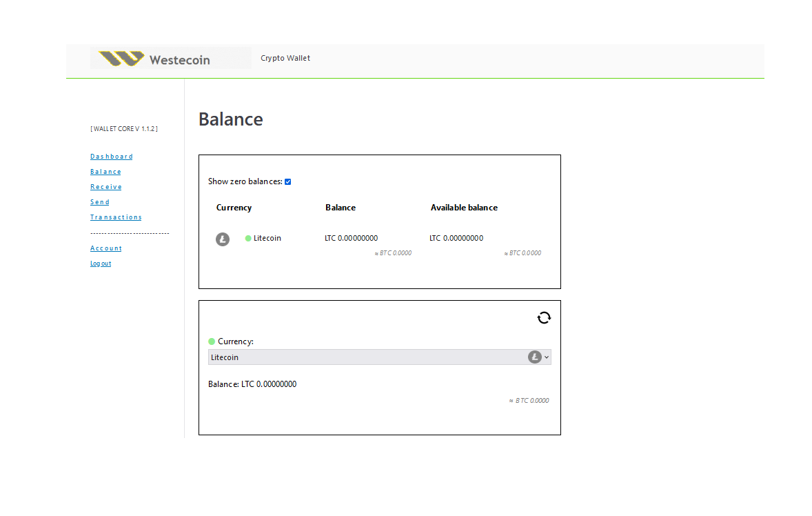The image size is (812, 516).
Task: Open the Dashboard page from sidebar
Action: point(112,157)
